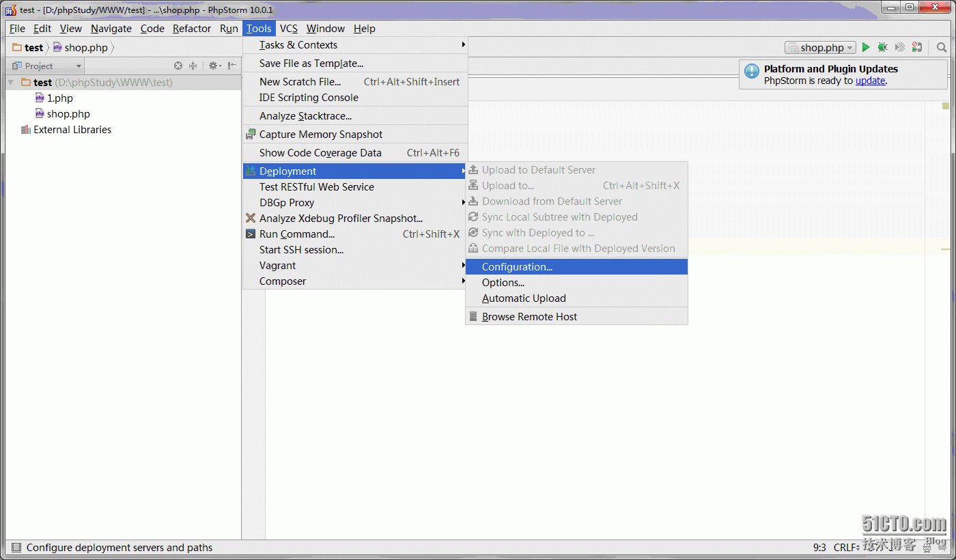Choose New Scratch File...

355,81
